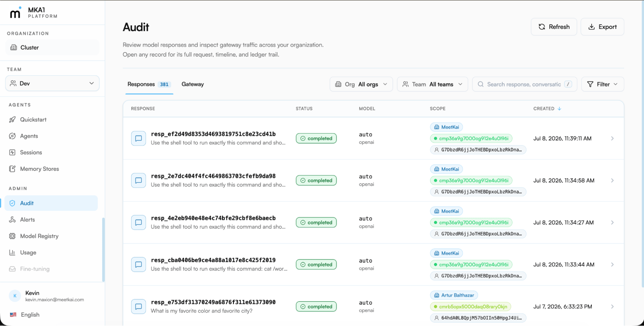Screen dimensions: 644x326
Task: Open the Team All teams dropdown
Action: coord(432,84)
